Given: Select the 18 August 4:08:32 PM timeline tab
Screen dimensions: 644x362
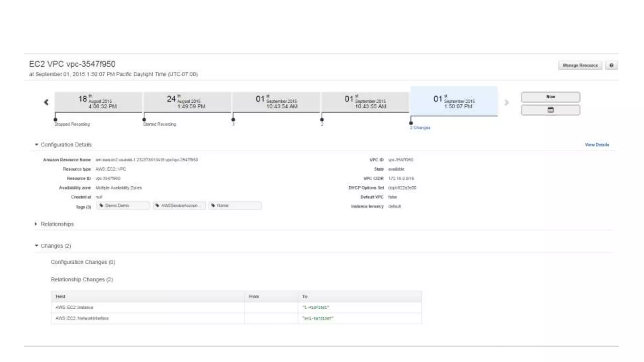Looking at the screenshot, I should pos(98,102).
